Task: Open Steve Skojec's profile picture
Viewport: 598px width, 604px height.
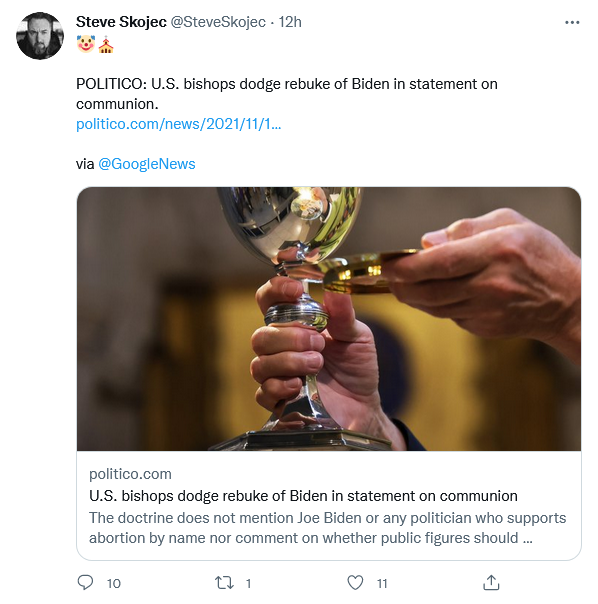Action: pyautogui.click(x=40, y=36)
